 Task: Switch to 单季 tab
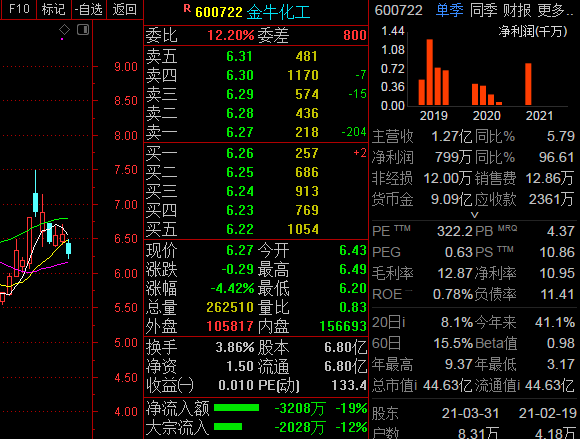pyautogui.click(x=449, y=10)
